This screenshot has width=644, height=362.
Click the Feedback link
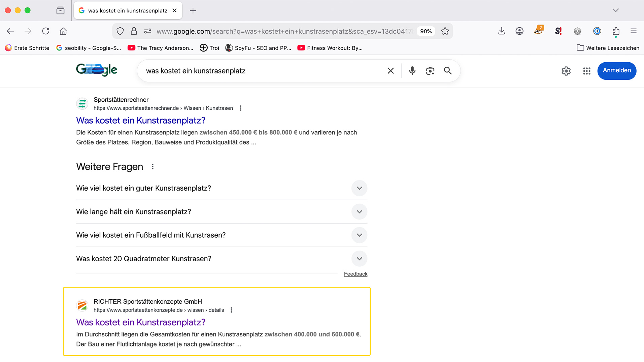[x=355, y=274]
